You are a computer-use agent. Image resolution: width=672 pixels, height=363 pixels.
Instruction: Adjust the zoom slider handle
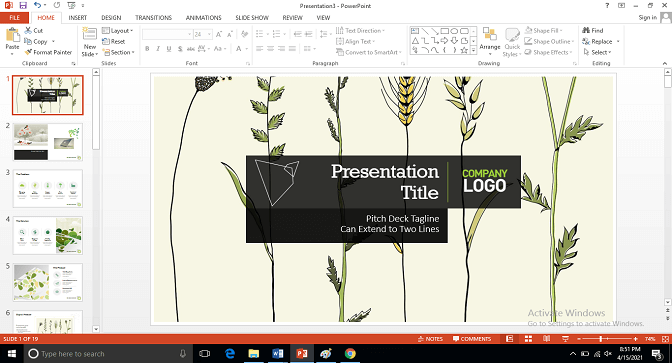pos(601,339)
